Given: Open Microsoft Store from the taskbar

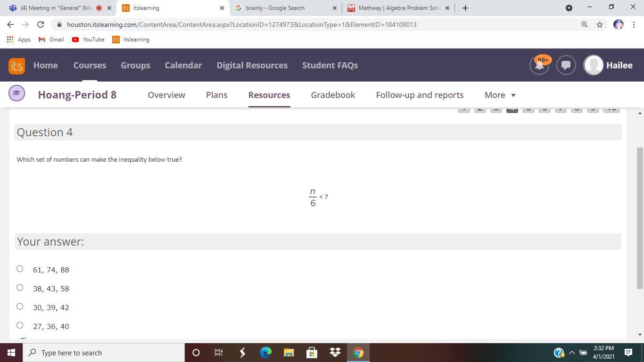Looking at the screenshot, I should pos(312,353).
